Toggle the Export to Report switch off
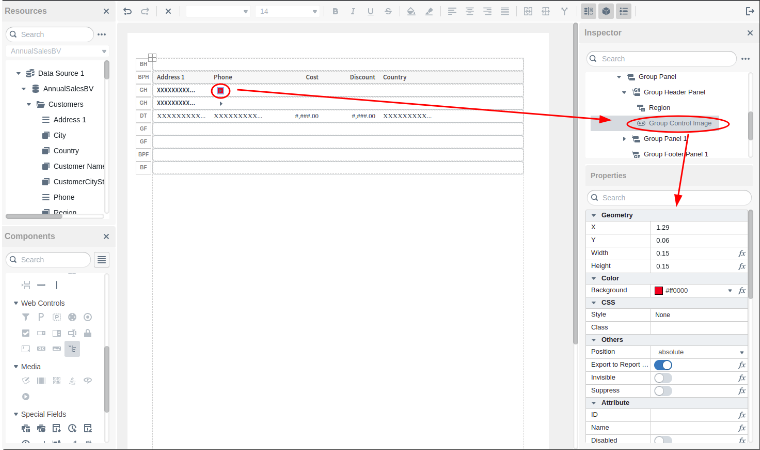This screenshot has height=450, width=760. pos(662,365)
